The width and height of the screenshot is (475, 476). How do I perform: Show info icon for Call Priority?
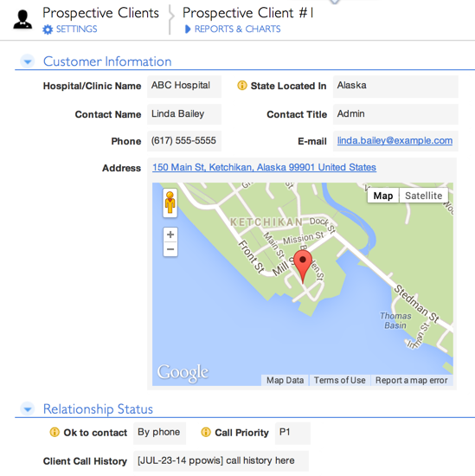(x=206, y=432)
